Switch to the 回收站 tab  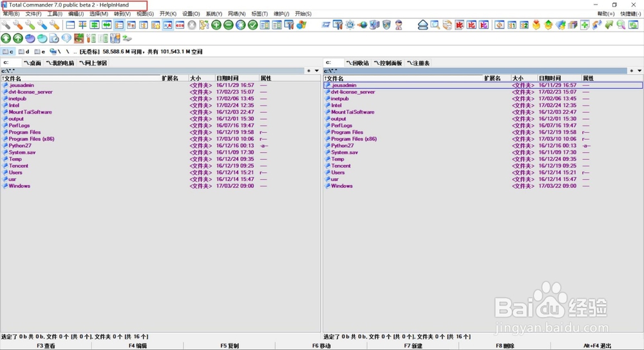357,63
